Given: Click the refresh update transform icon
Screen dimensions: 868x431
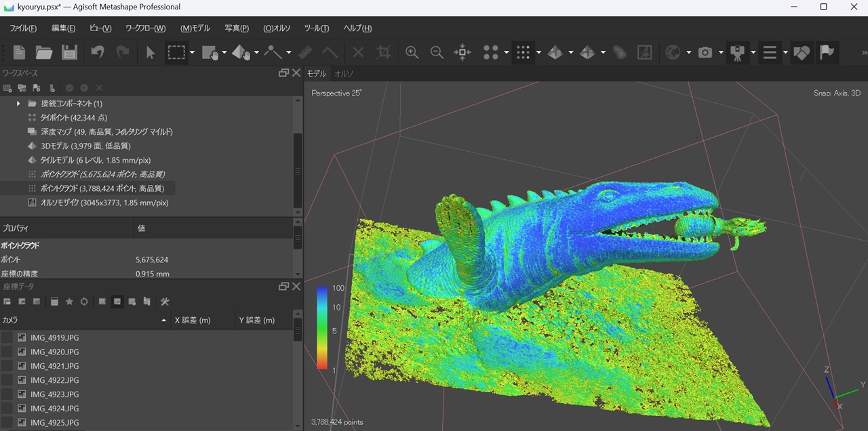Looking at the screenshot, I should point(84,302).
